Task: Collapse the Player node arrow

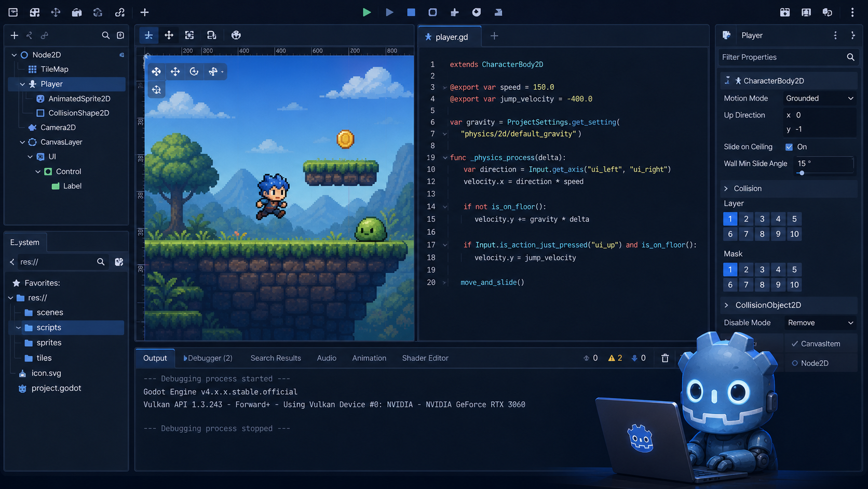Action: pyautogui.click(x=22, y=84)
